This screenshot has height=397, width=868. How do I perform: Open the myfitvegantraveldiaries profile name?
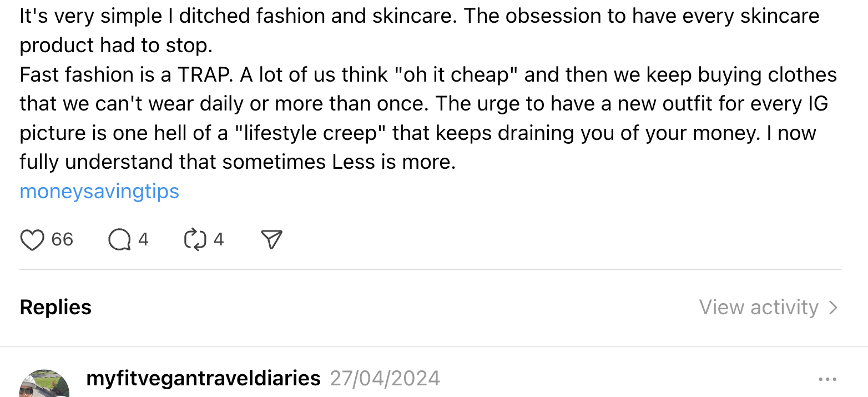click(x=204, y=379)
